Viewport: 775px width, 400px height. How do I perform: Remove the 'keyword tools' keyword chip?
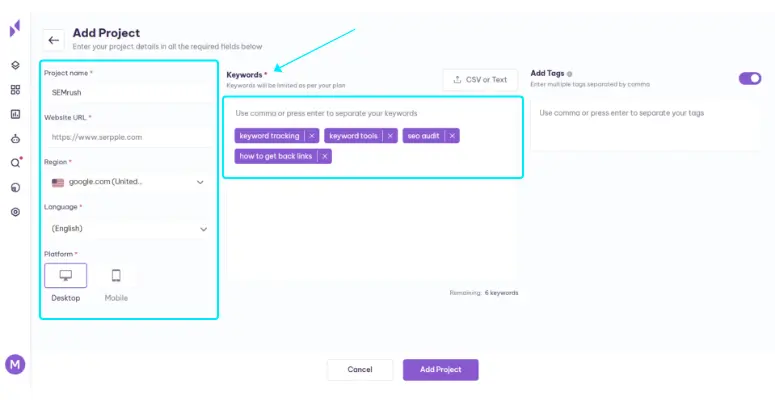(390, 136)
